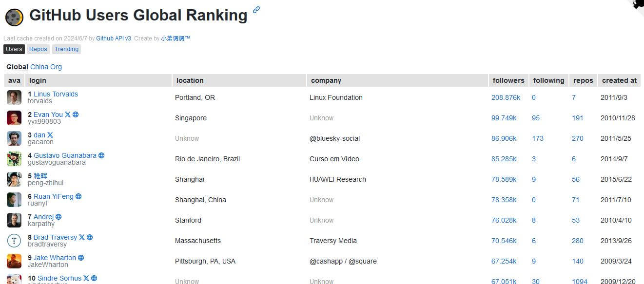Open Brad Traversy's X icon

point(82,237)
